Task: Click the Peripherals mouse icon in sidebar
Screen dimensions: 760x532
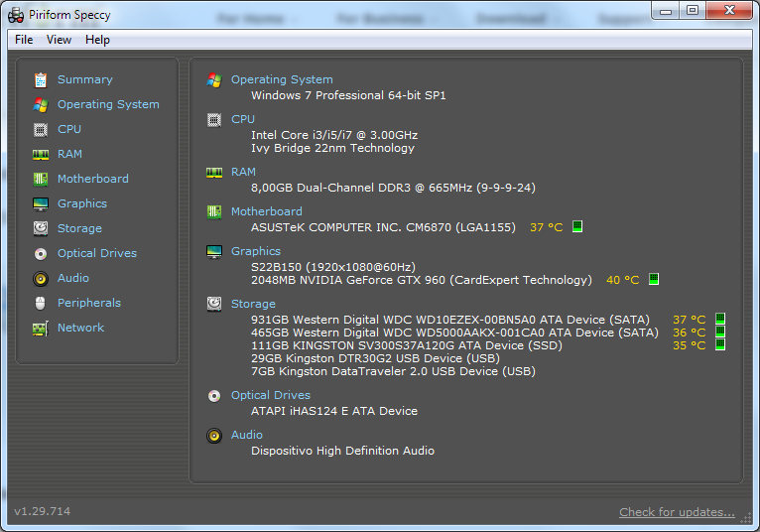Action: tap(41, 303)
